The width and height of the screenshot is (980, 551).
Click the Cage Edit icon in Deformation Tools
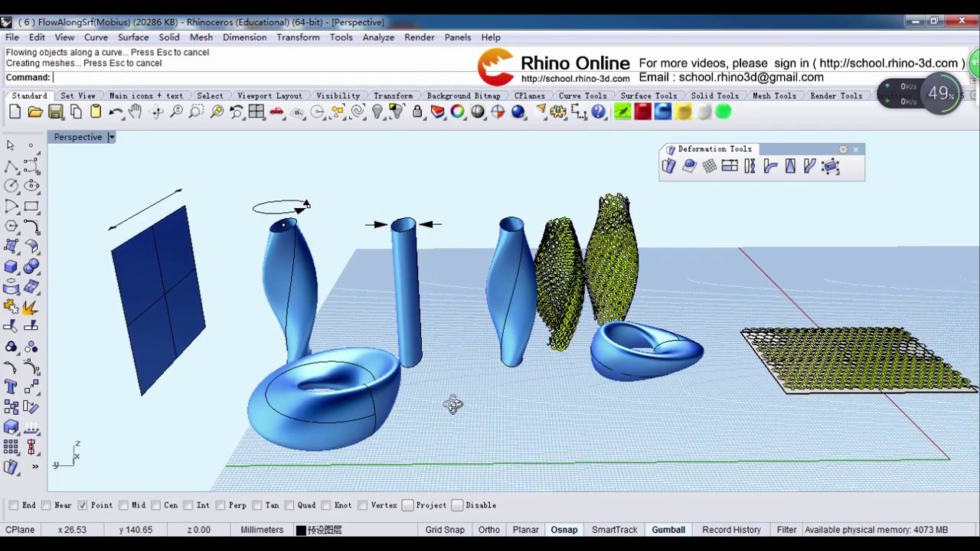coord(831,166)
